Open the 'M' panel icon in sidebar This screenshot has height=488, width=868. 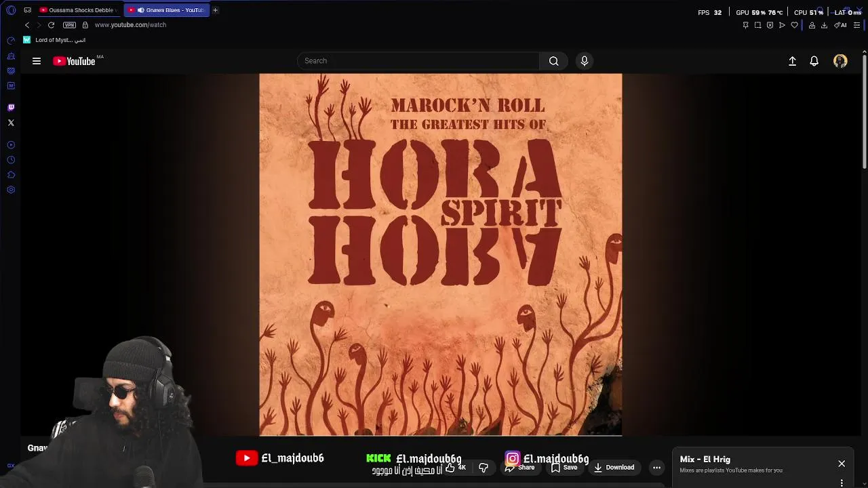11,85
